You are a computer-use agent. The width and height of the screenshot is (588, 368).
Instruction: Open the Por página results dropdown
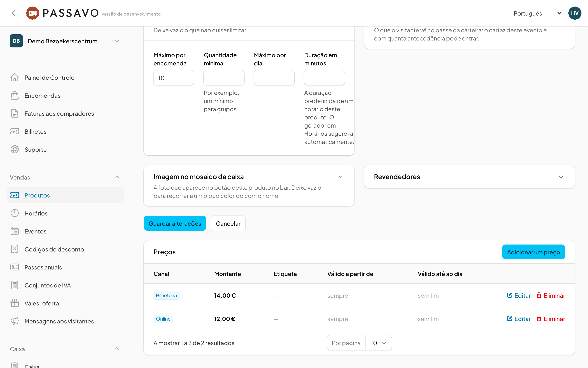coord(379,343)
